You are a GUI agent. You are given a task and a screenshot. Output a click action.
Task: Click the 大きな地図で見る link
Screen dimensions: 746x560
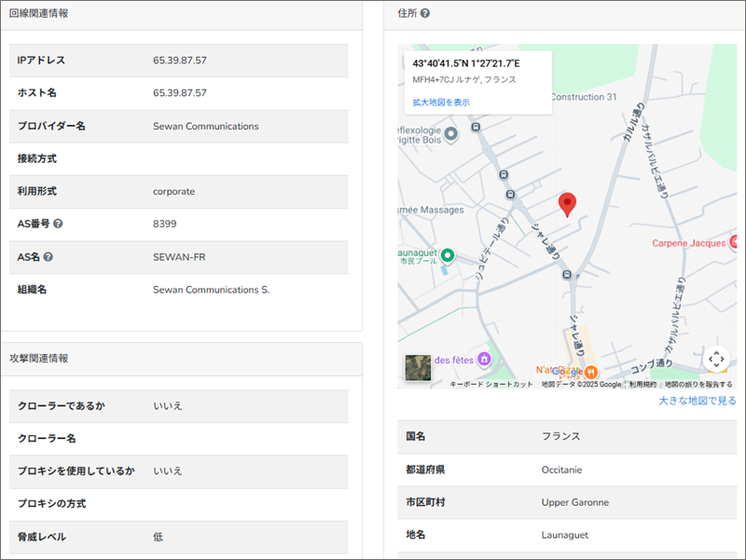click(x=697, y=401)
